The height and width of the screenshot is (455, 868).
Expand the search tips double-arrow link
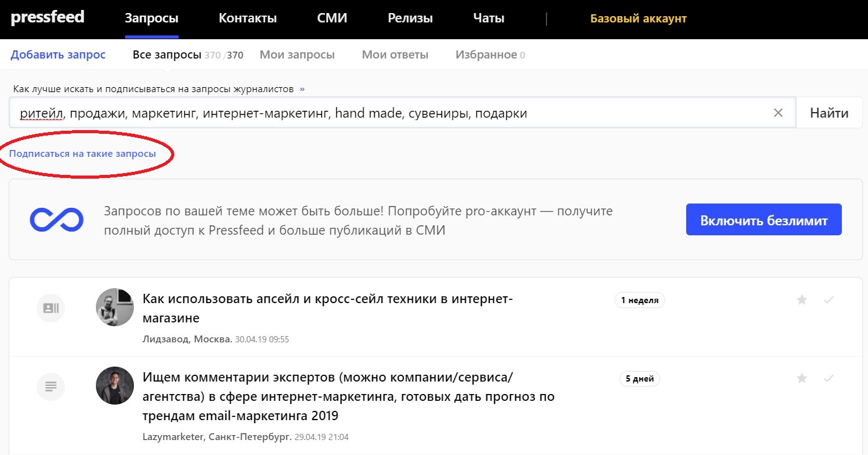[x=302, y=89]
